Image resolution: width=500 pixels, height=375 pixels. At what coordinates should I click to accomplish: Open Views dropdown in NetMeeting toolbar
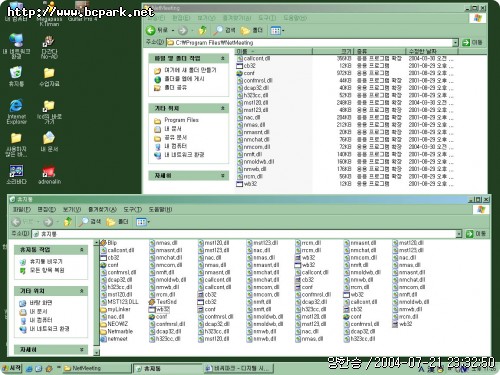(277, 31)
